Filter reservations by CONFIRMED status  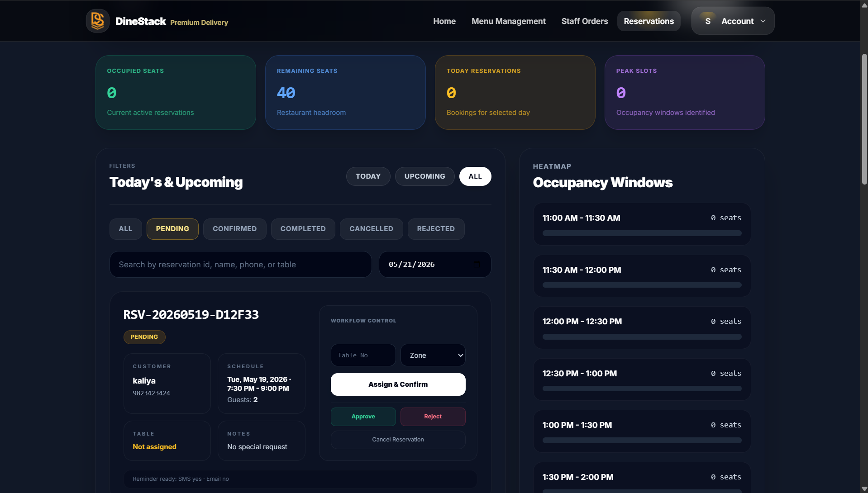coord(234,229)
